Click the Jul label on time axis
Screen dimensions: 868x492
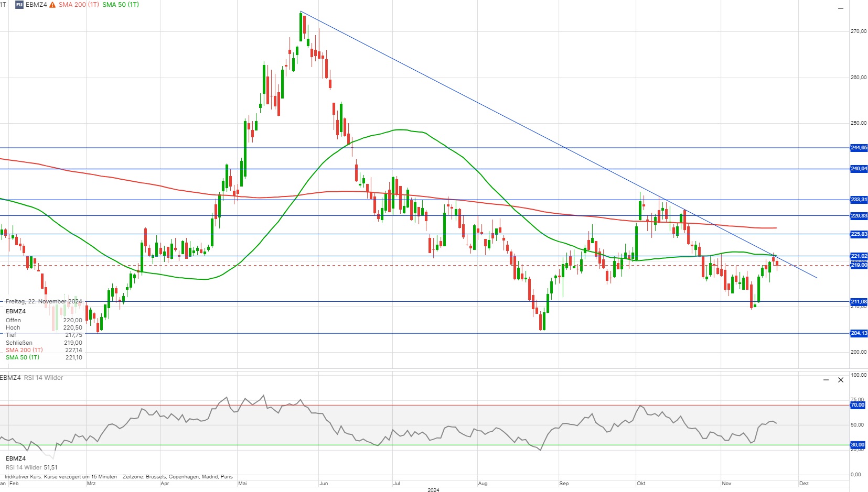[x=397, y=484]
